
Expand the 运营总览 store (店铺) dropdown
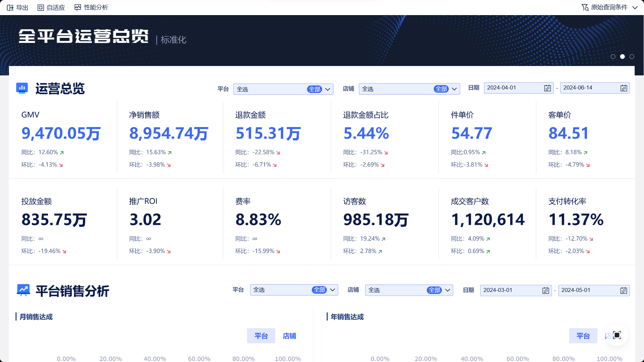click(454, 89)
